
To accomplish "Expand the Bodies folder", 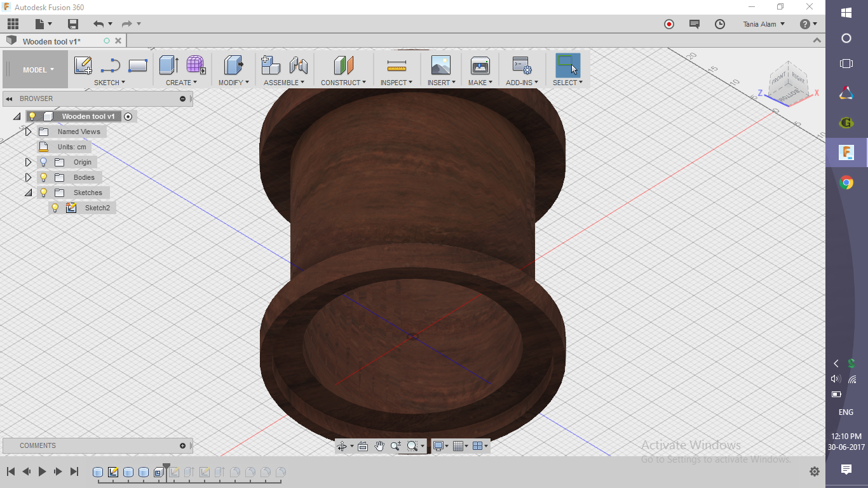I will 28,177.
